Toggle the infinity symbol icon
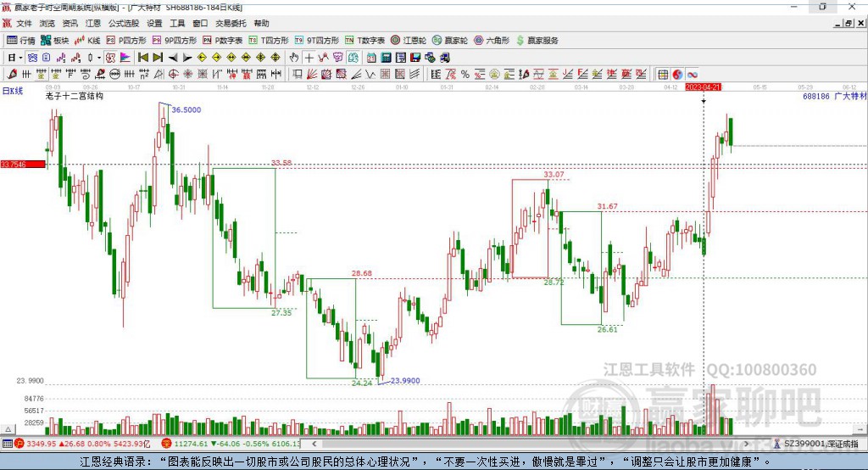This screenshot has width=868, height=470. tap(692, 75)
